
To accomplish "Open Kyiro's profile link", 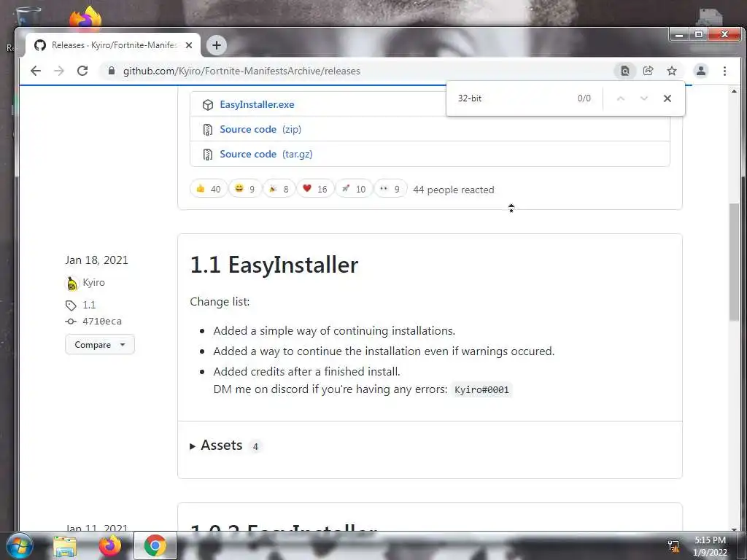I will (93, 282).
